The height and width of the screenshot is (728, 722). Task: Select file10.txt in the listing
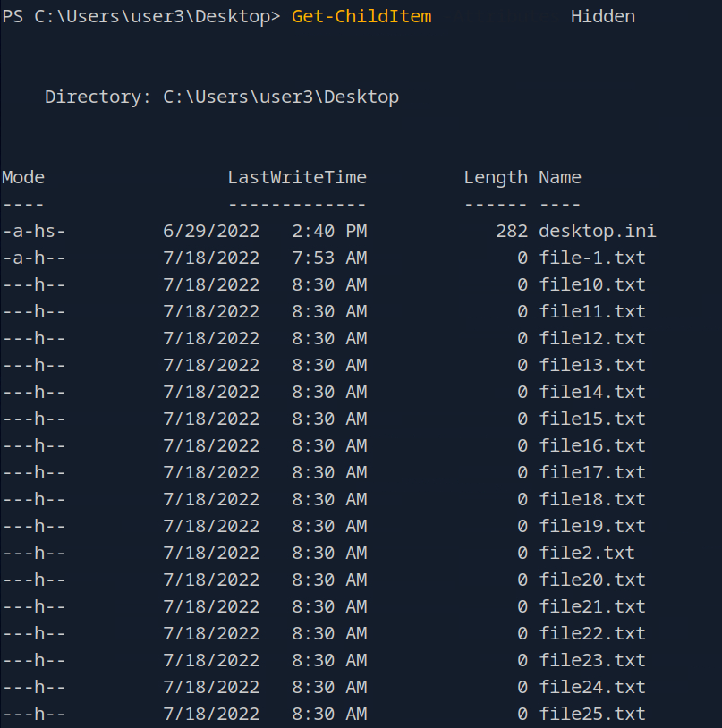point(592,284)
